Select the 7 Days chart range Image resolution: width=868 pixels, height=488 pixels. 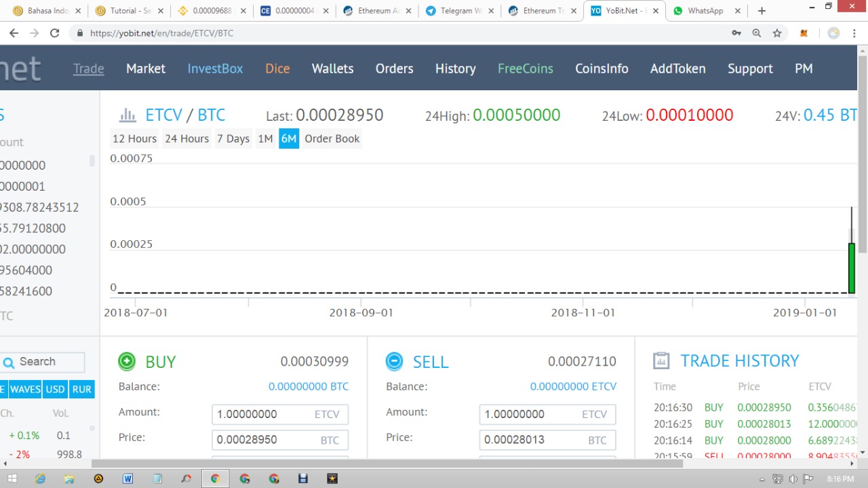point(233,138)
